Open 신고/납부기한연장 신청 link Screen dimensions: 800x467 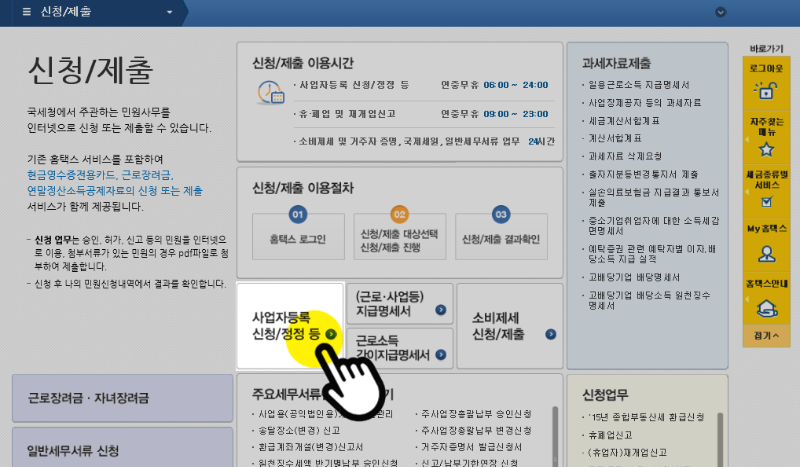[469, 462]
